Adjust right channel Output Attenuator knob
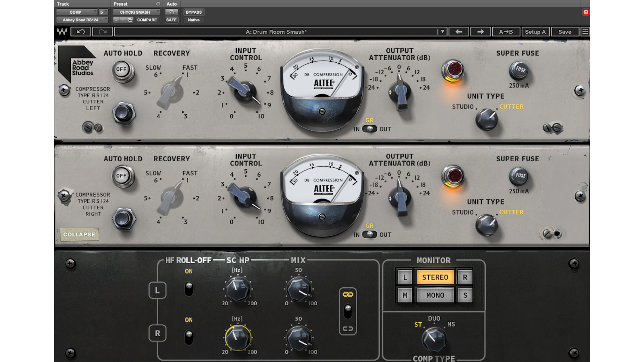This screenshot has height=362, width=644. tap(400, 197)
